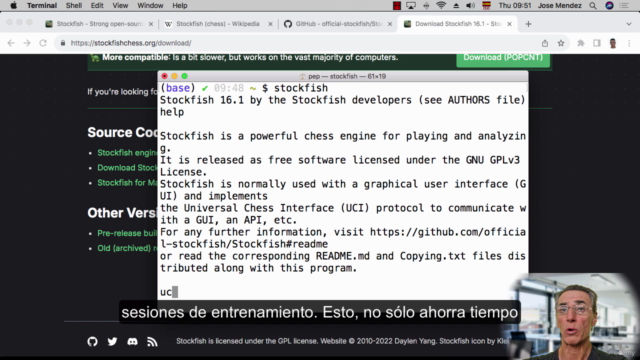
Task: Open the Download Stockfish source link
Action: [127, 168]
